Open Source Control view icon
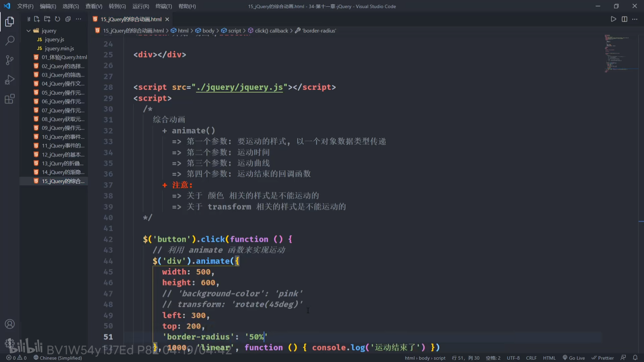 pos(9,60)
